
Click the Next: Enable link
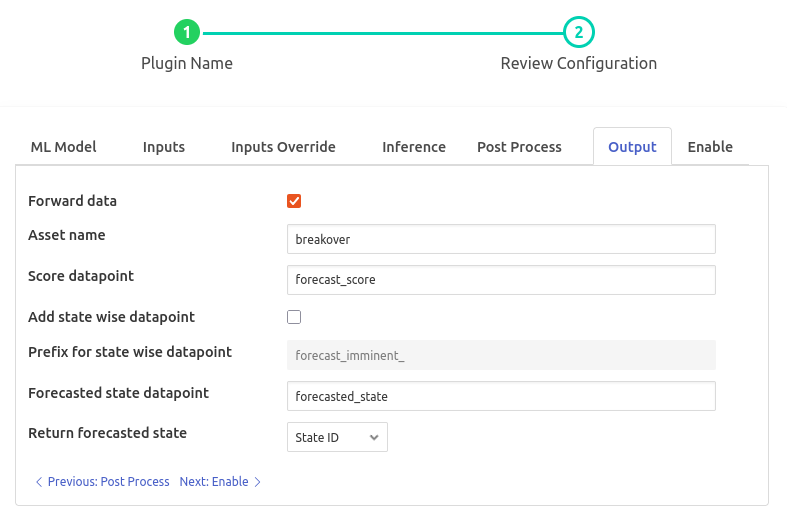(214, 482)
